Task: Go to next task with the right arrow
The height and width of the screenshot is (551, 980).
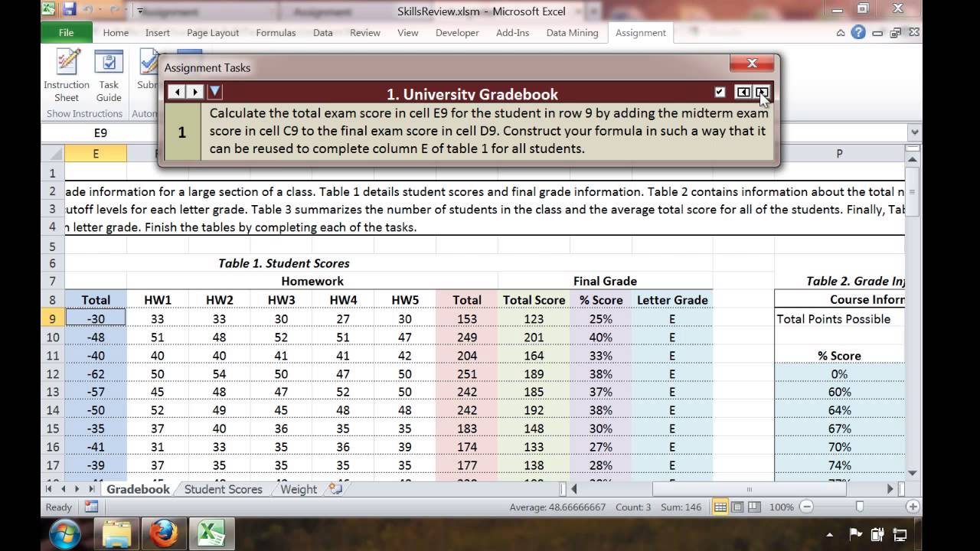Action: tap(195, 92)
